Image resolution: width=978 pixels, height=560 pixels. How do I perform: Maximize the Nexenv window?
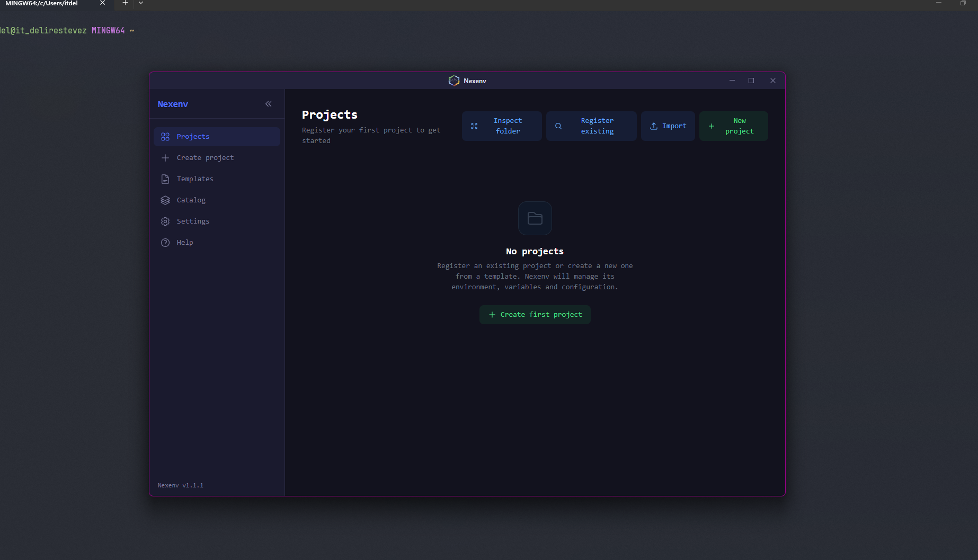(x=751, y=81)
